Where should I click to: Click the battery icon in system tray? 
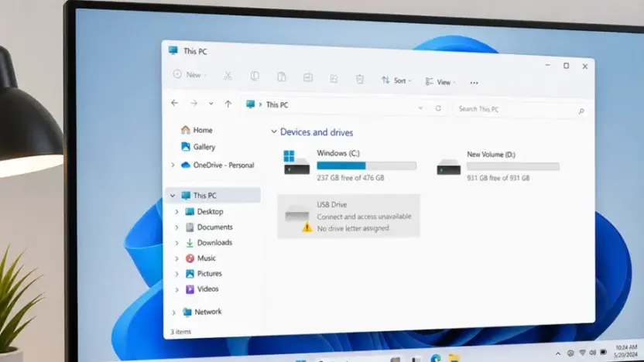[603, 352]
